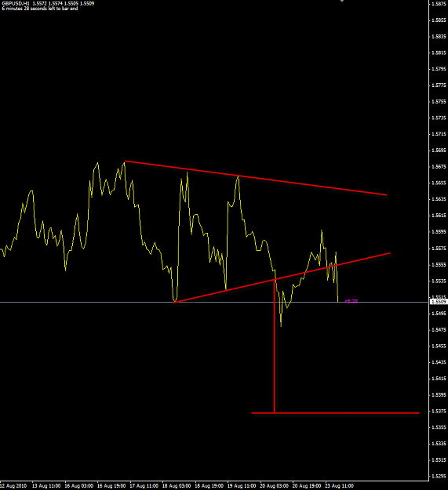
Task: Click the 1.5835 price on the axis
Action: [439, 37]
